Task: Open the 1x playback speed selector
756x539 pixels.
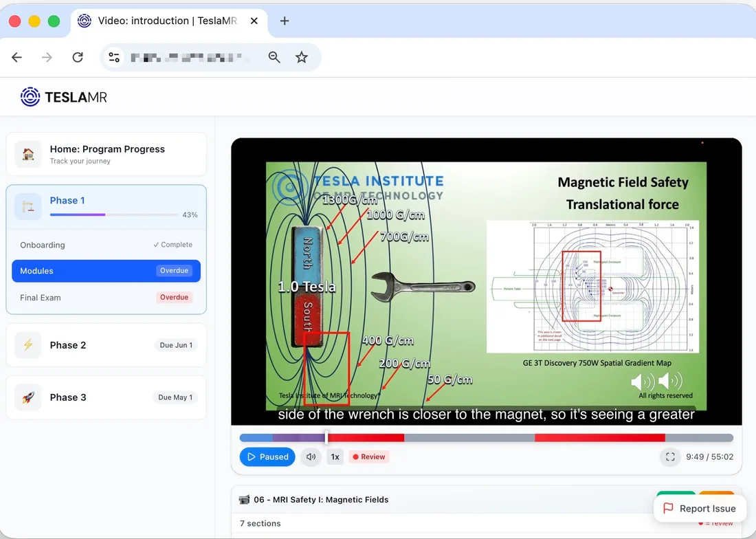Action: click(x=335, y=456)
